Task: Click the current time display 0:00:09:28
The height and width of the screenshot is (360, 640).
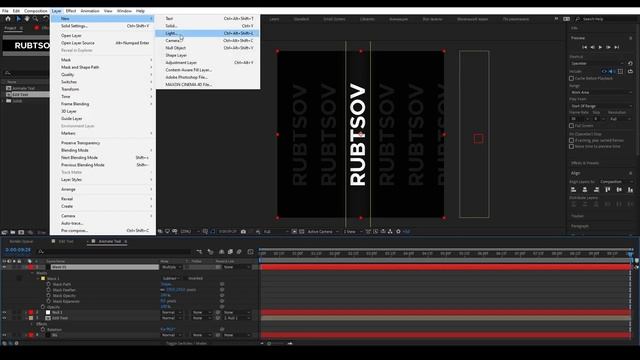Action: pyautogui.click(x=18, y=250)
